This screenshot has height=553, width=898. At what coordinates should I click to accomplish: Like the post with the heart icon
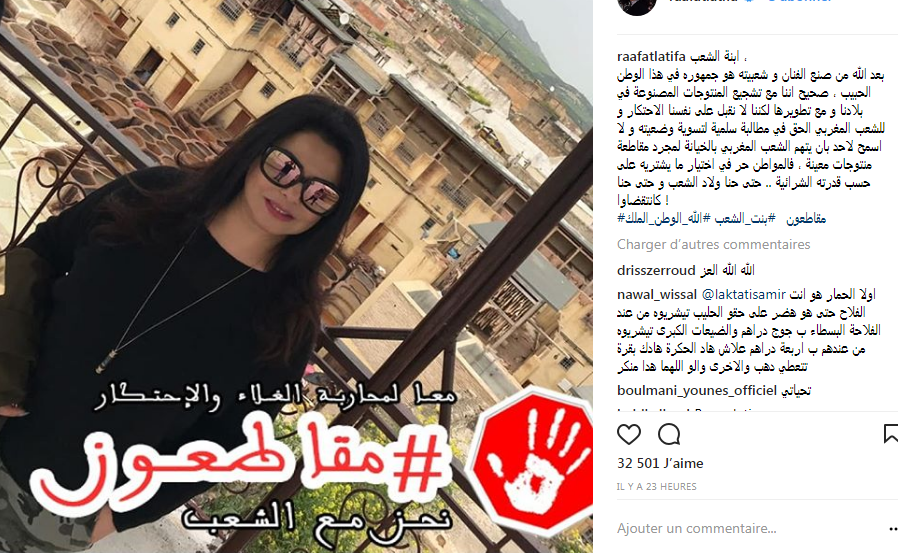coord(629,434)
